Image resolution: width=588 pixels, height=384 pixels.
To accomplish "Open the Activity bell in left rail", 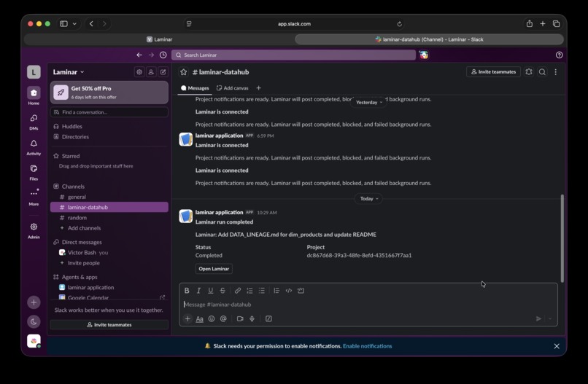I will pyautogui.click(x=34, y=147).
